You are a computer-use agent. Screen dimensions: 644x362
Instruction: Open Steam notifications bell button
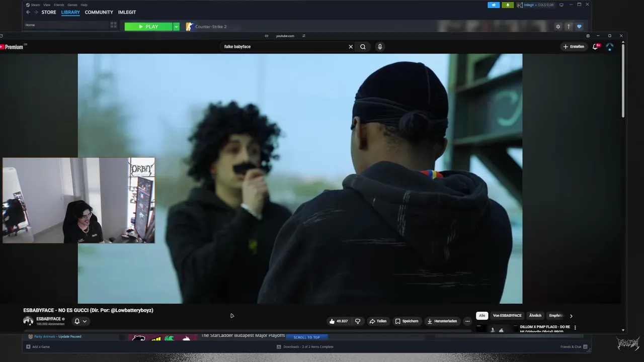click(x=508, y=5)
